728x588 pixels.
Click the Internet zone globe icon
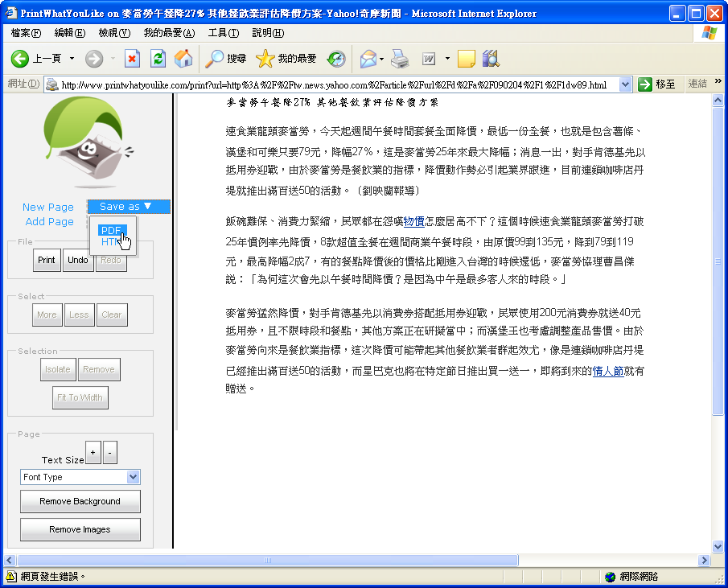pyautogui.click(x=610, y=577)
